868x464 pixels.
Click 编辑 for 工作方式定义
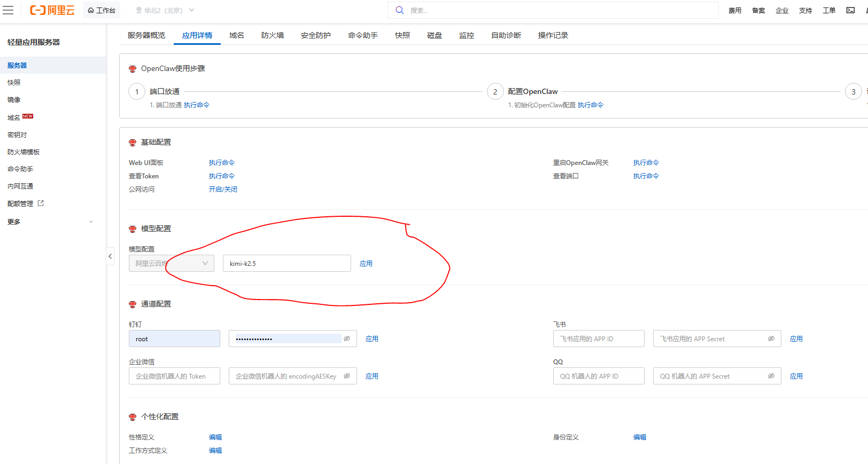[x=215, y=451]
